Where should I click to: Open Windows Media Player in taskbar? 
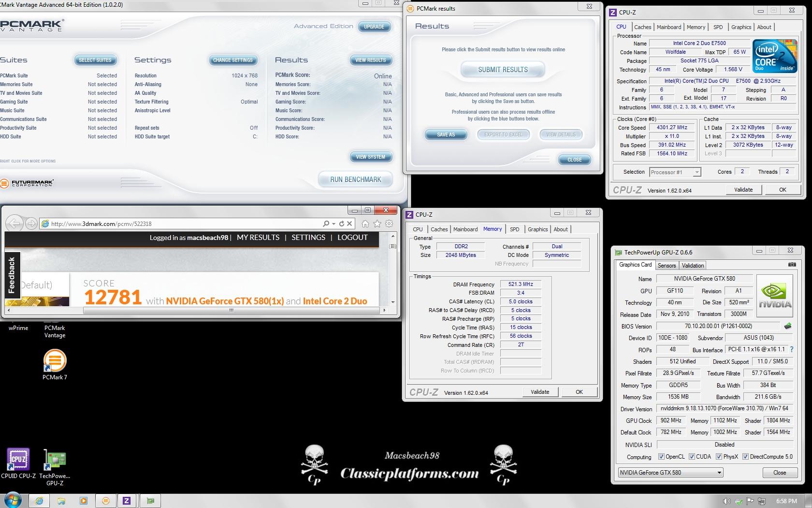coord(84,501)
